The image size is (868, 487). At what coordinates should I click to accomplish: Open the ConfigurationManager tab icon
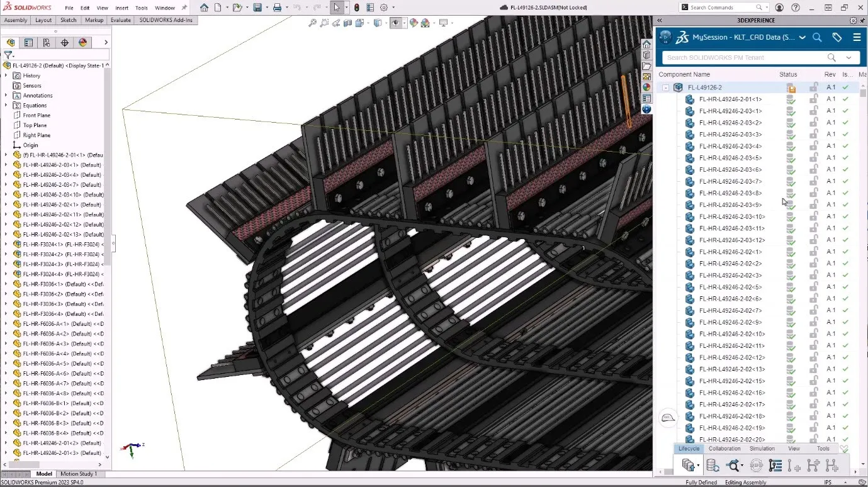(x=46, y=42)
